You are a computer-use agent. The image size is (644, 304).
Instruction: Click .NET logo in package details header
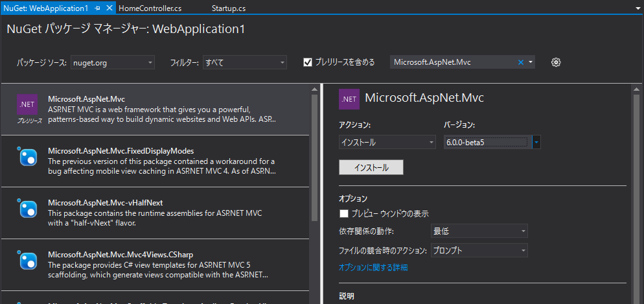point(349,99)
